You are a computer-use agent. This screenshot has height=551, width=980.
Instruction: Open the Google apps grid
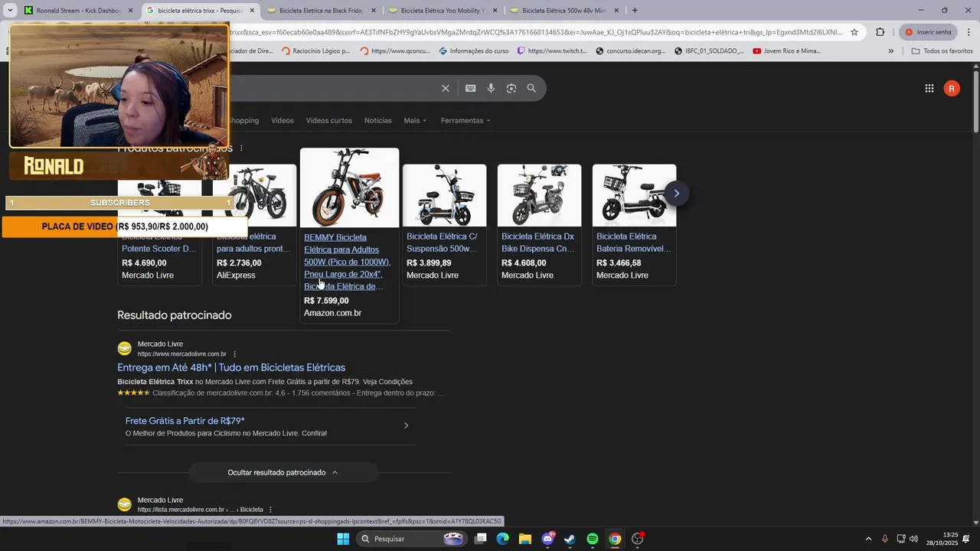(929, 89)
